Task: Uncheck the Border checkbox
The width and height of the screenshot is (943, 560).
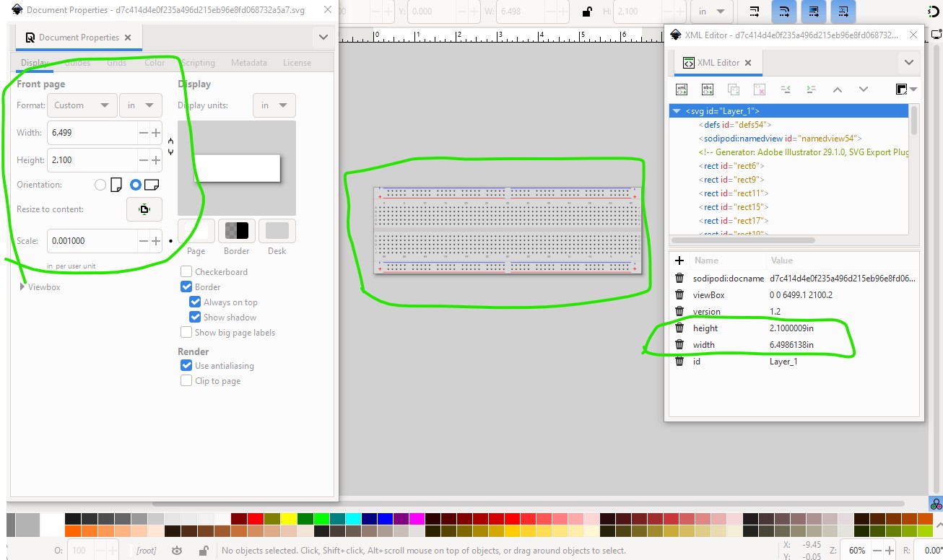Action: tap(186, 287)
